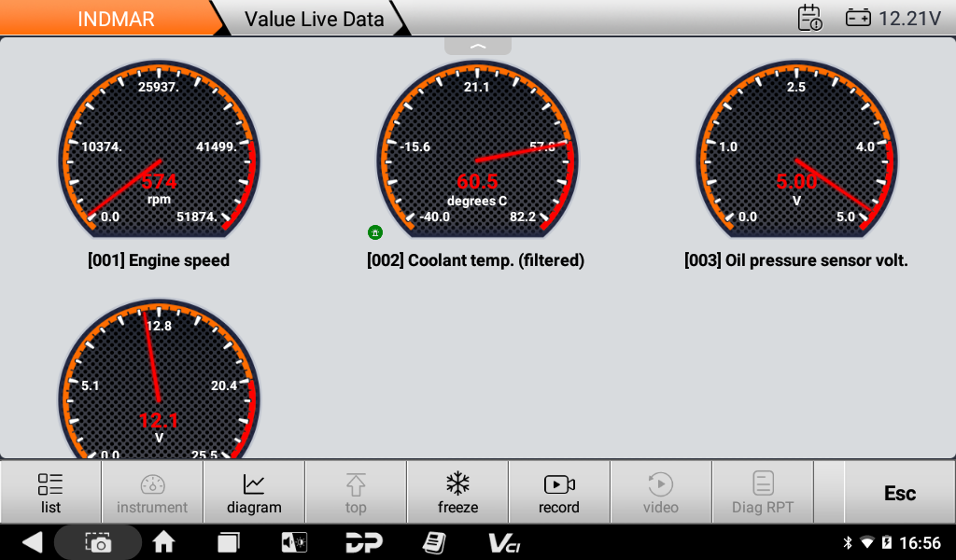
Task: Click the 12.21V voltage reading
Action: click(x=909, y=19)
